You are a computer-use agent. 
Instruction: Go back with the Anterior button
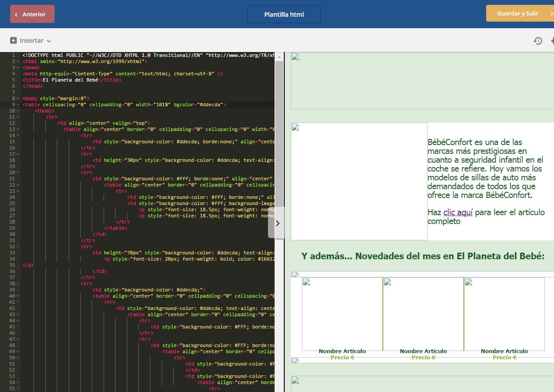[x=32, y=14]
